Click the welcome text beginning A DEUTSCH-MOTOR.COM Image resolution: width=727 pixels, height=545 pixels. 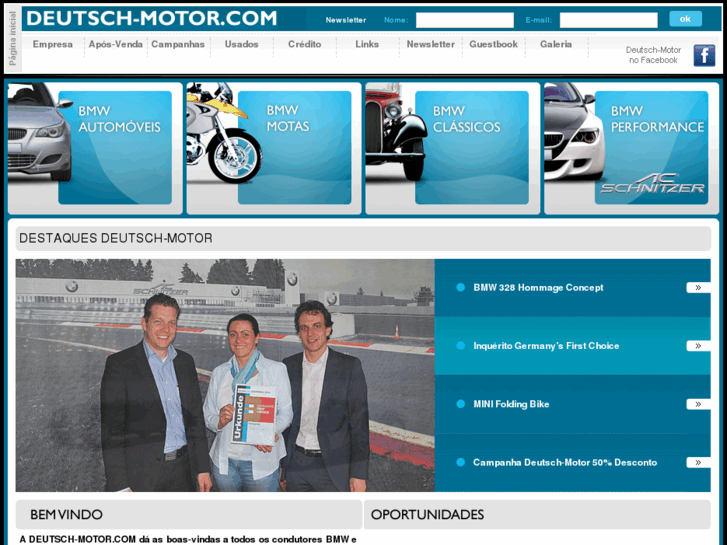[x=188, y=540]
